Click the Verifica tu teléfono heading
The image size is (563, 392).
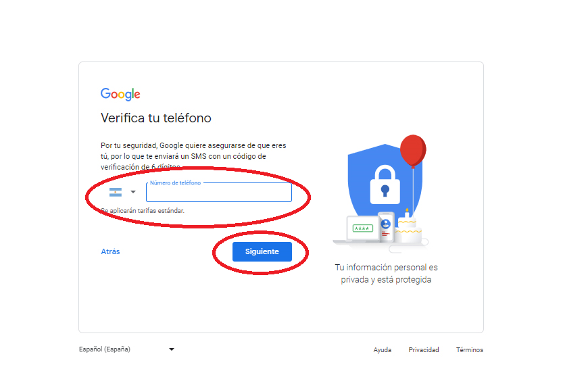click(x=156, y=118)
